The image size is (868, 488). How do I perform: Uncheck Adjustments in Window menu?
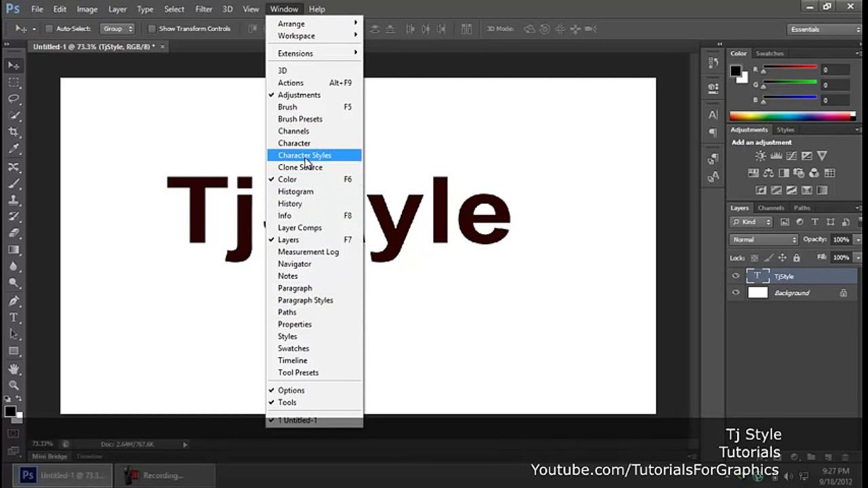pos(314,95)
